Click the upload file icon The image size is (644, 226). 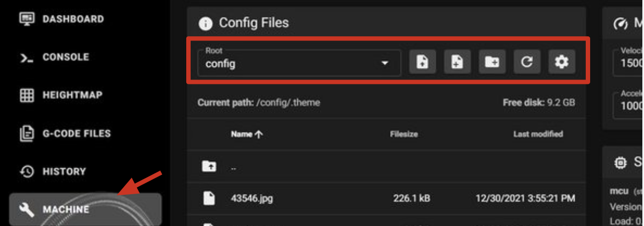[422, 62]
